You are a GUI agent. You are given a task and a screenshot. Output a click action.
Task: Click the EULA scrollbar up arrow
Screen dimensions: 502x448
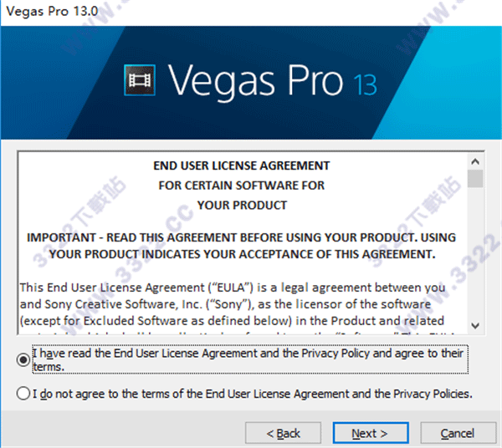click(475, 161)
